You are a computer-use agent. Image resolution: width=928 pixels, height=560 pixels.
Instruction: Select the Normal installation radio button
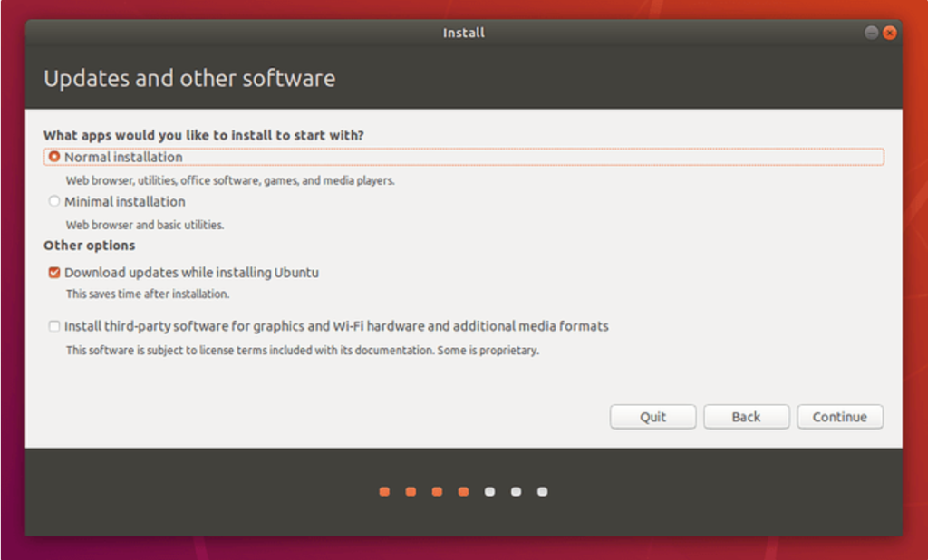tap(54, 157)
